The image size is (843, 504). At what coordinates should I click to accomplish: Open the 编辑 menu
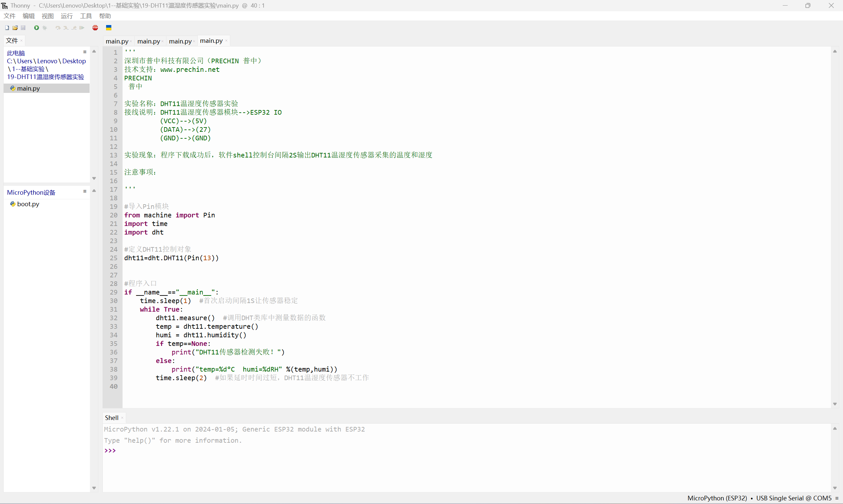click(29, 16)
